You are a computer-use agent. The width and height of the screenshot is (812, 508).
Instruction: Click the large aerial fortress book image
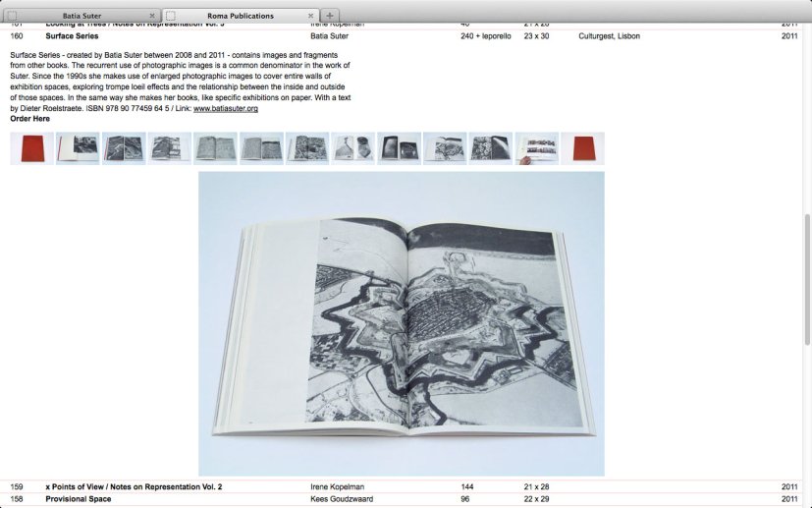[402, 324]
